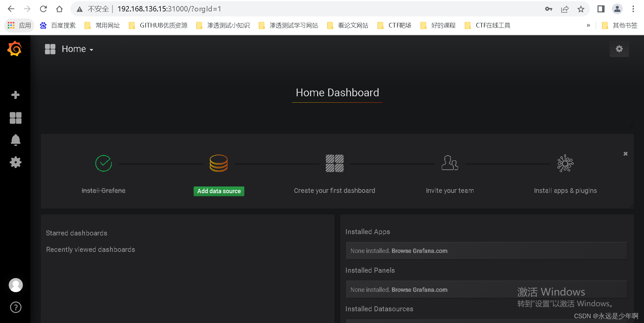Screen dimensions: 644x323
Task: Open the Create plus menu in sidebar
Action: (x=15, y=95)
